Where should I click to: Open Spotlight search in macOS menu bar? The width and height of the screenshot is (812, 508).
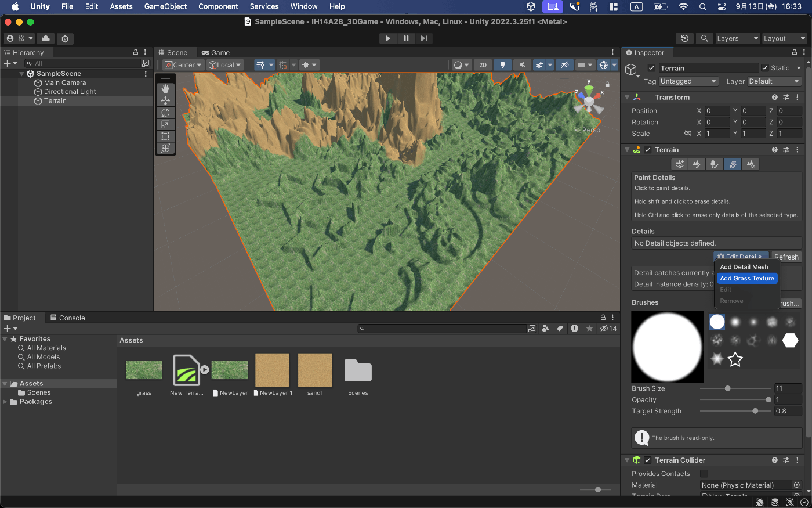703,7
